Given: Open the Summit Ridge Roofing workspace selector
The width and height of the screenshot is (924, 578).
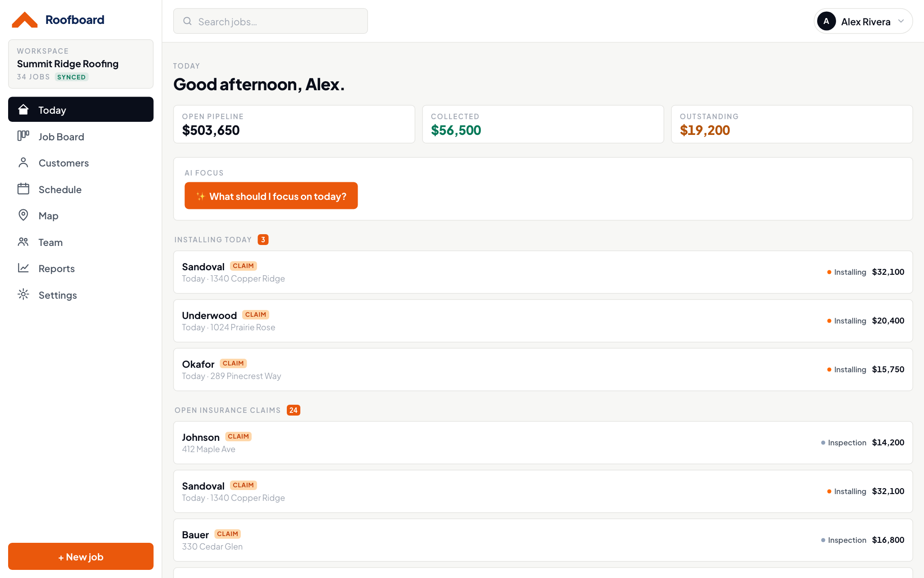Looking at the screenshot, I should [x=81, y=64].
